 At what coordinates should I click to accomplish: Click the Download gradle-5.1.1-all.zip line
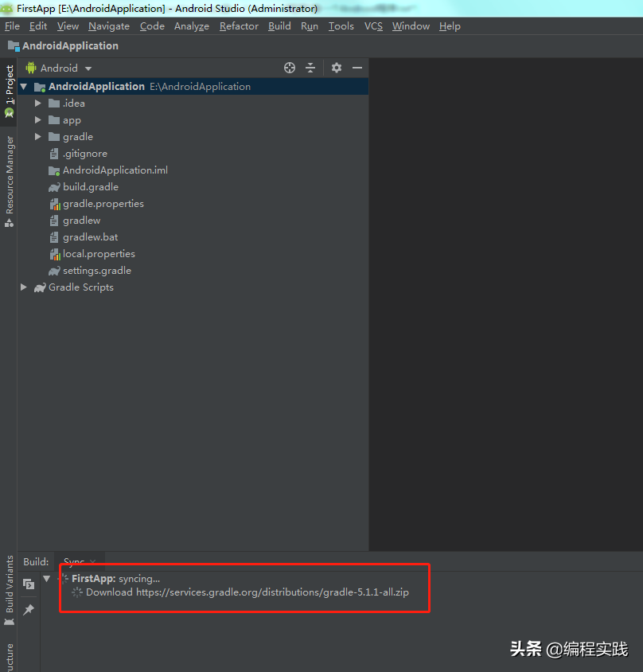247,592
